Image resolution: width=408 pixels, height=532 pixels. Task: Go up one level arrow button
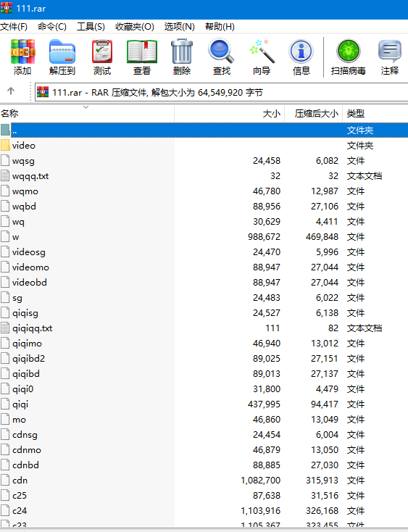[x=11, y=91]
